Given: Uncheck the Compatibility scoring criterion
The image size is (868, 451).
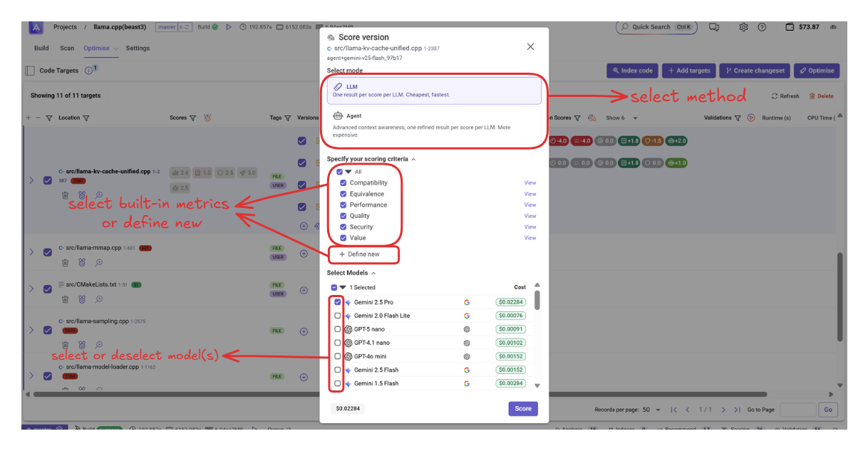Looking at the screenshot, I should 343,183.
